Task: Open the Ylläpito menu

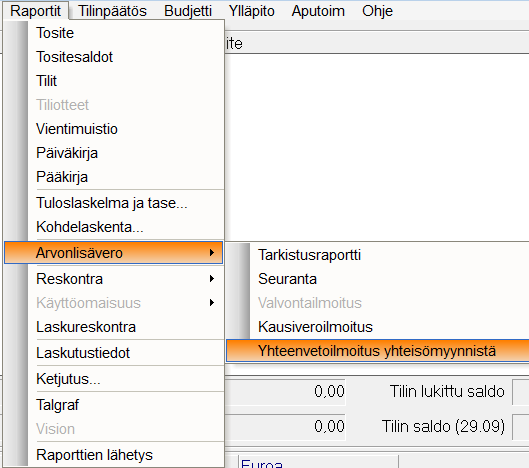Action: pyautogui.click(x=252, y=11)
